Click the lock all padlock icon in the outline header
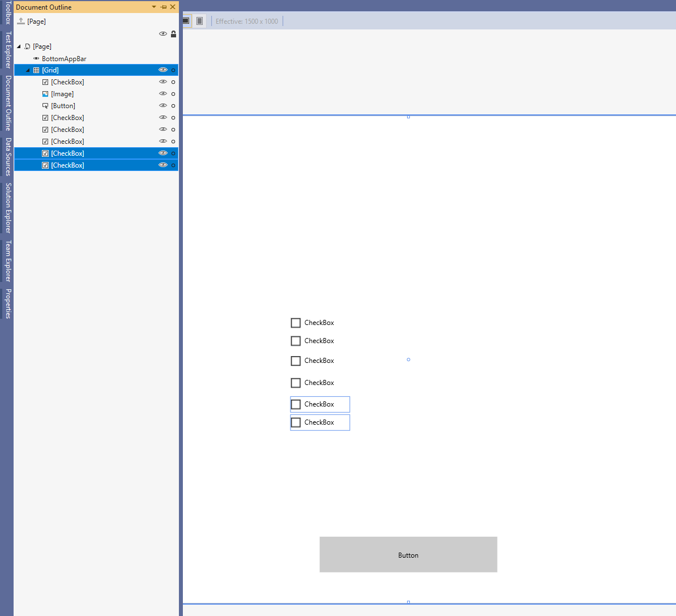 [x=173, y=33]
